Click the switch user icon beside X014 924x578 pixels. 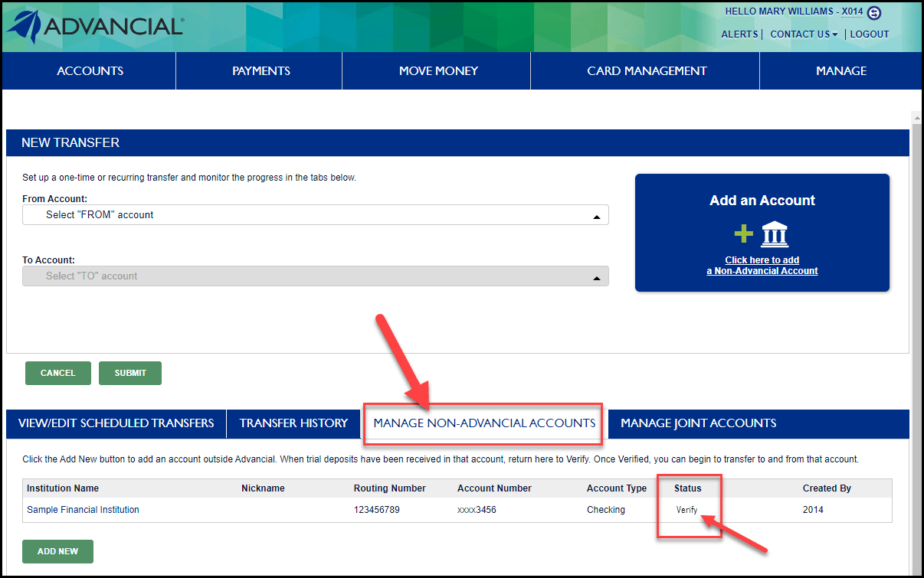(x=874, y=12)
